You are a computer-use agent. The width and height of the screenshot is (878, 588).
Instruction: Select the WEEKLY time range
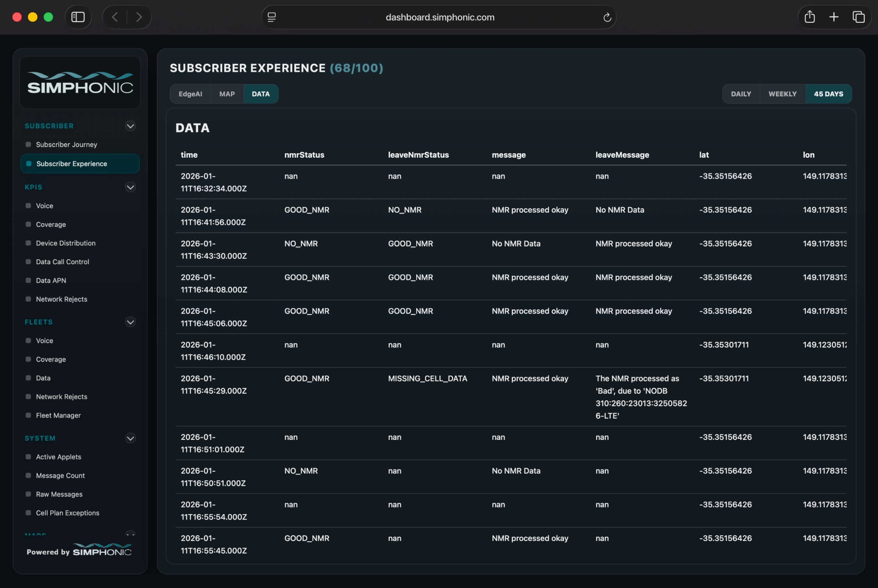click(782, 94)
